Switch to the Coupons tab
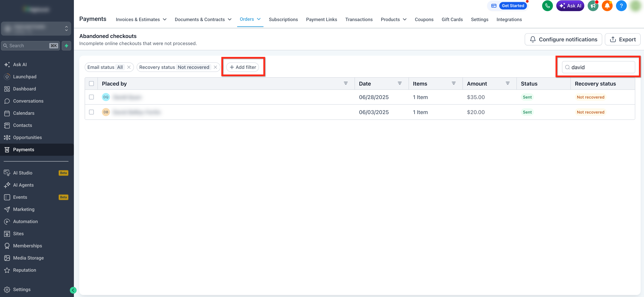Viewport: 644px width, 297px height. [x=424, y=20]
